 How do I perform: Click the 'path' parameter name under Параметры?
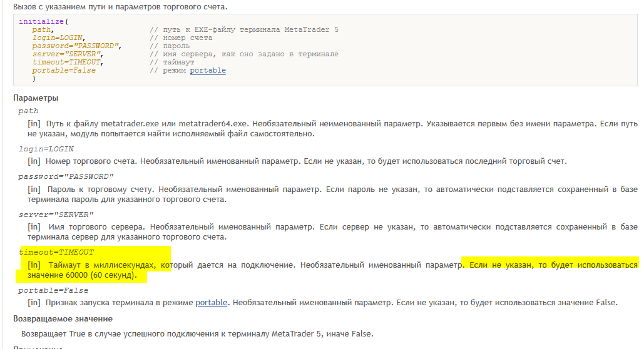28,111
